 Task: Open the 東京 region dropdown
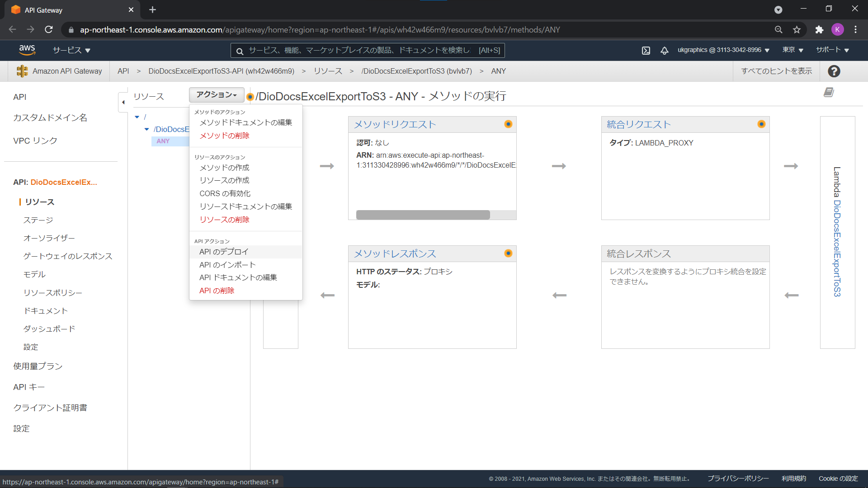pos(793,50)
